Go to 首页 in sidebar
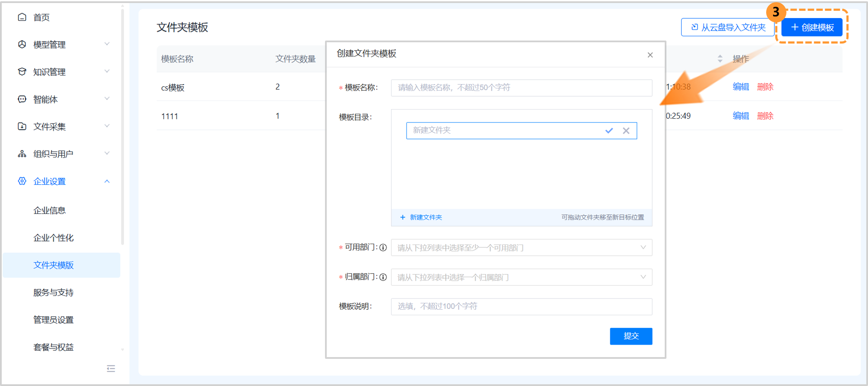 pos(41,17)
